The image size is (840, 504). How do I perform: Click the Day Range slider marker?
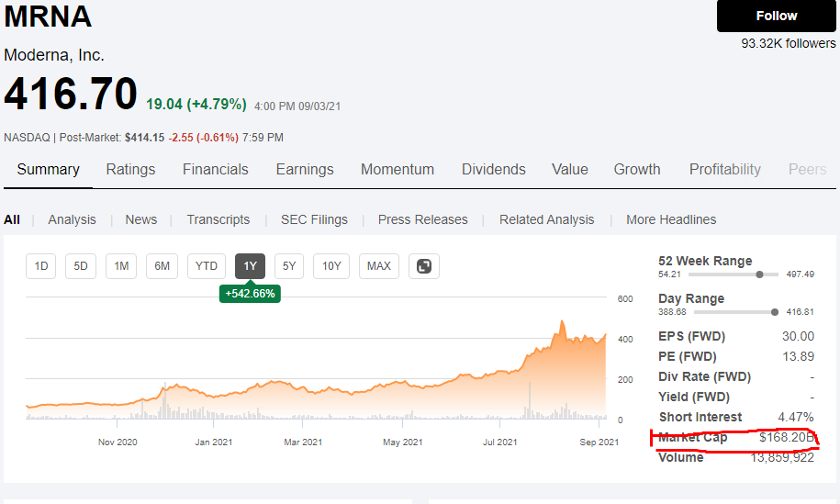coord(774,312)
